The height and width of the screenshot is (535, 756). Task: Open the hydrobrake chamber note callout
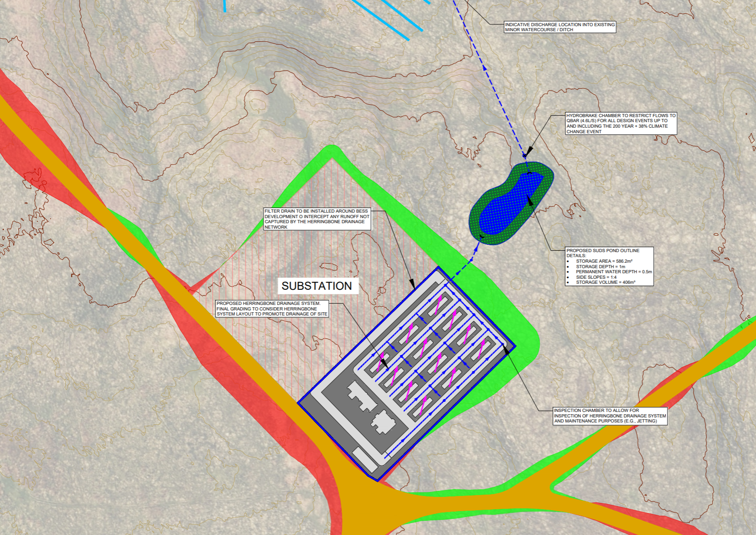620,124
